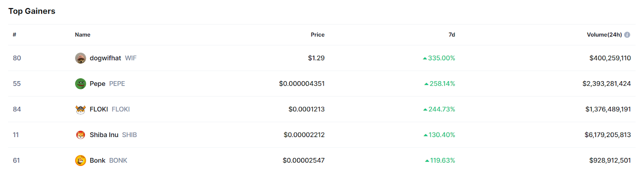Click the Top Gainers heading

pos(32,11)
